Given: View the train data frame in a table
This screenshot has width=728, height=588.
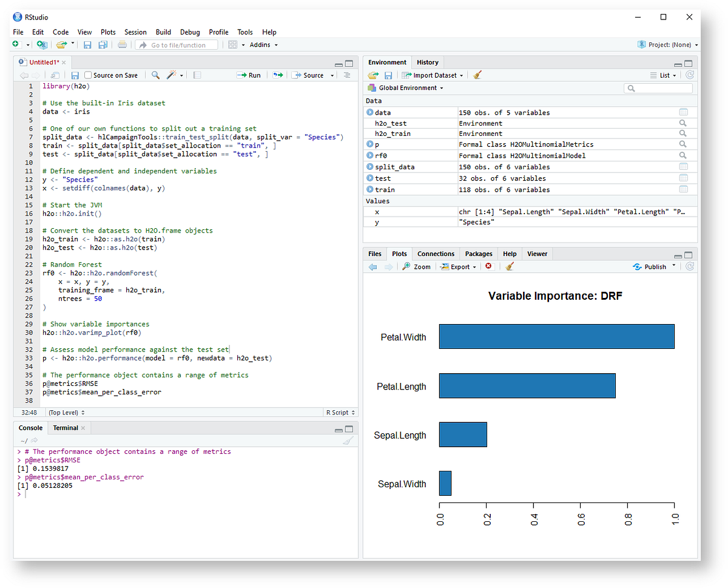Looking at the screenshot, I should [683, 189].
